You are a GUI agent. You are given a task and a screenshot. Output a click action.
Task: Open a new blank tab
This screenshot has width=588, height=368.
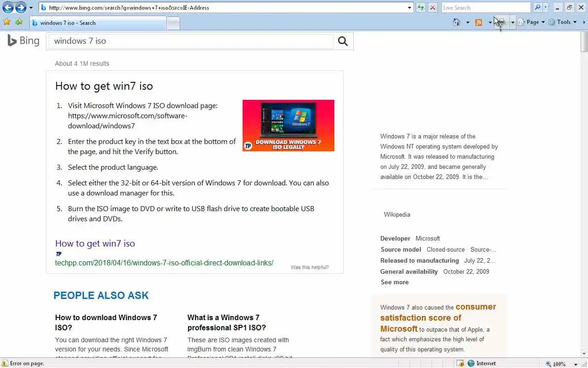[x=173, y=23]
